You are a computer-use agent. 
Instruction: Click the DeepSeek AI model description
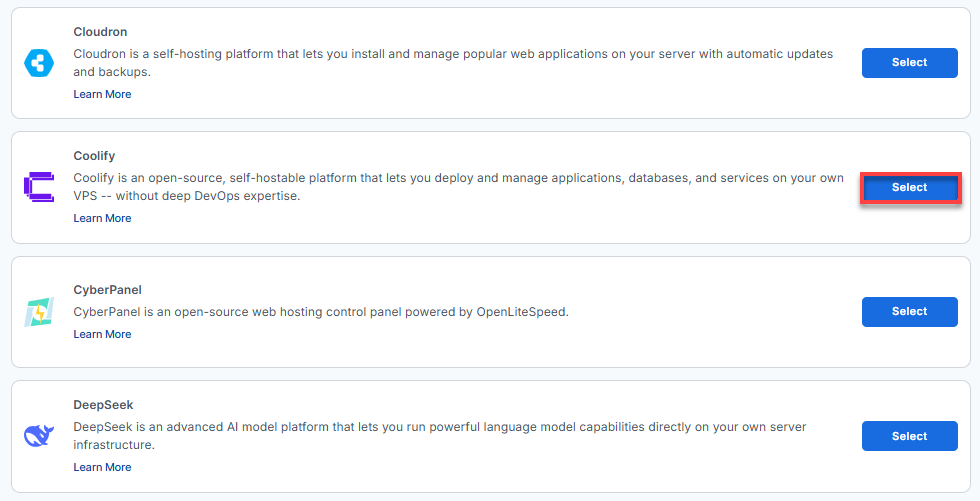click(x=440, y=436)
